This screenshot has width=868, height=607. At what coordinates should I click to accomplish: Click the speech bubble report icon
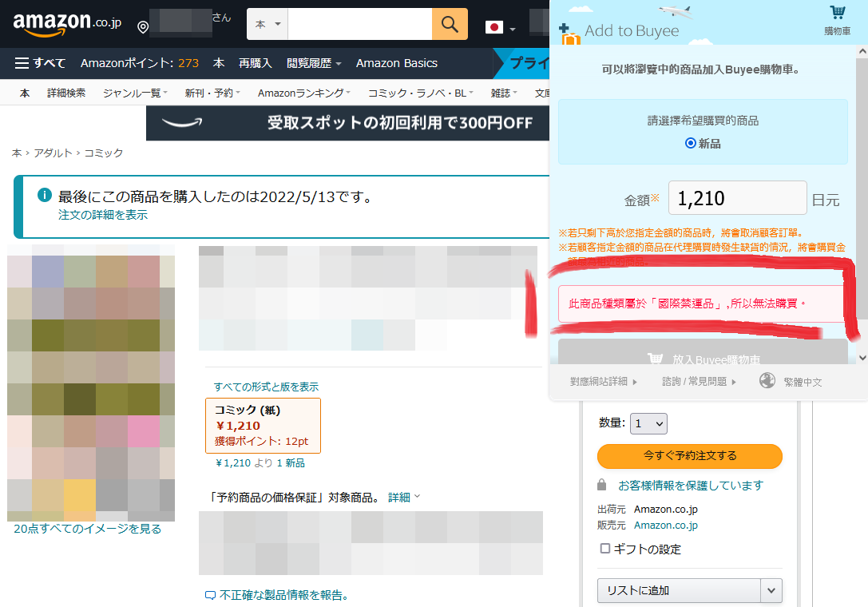(210, 595)
